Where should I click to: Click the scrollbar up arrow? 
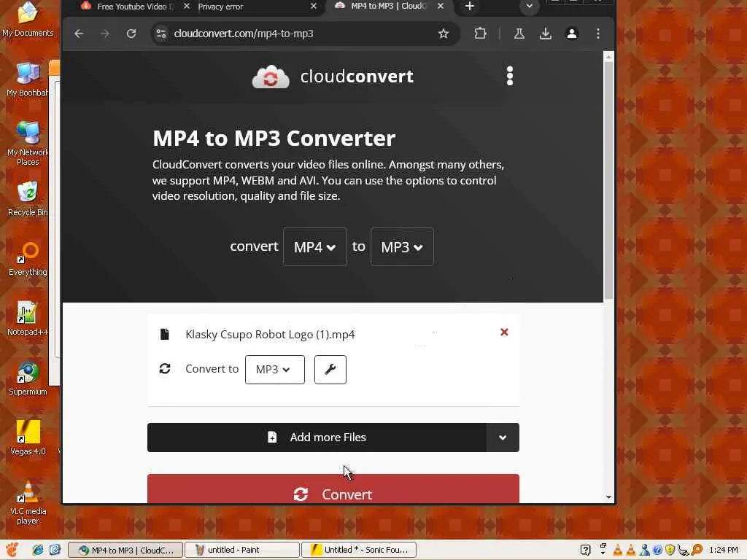click(x=608, y=57)
